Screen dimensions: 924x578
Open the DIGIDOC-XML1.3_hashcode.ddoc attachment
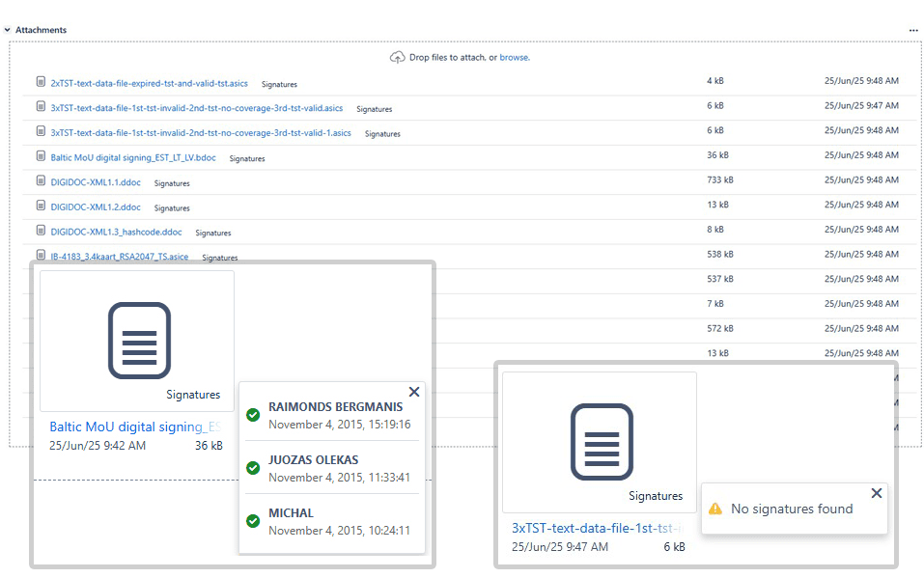[117, 232]
